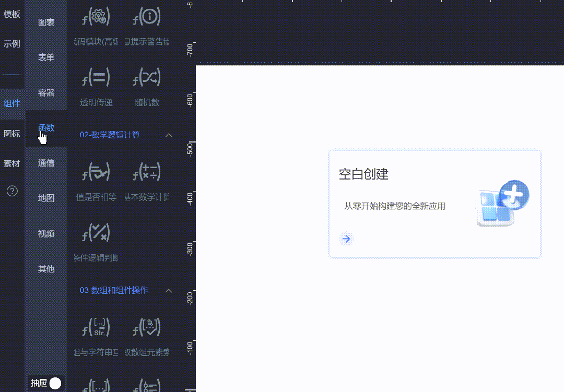
Task: Collapse the 03-数组和组件操作 section
Action: point(168,291)
